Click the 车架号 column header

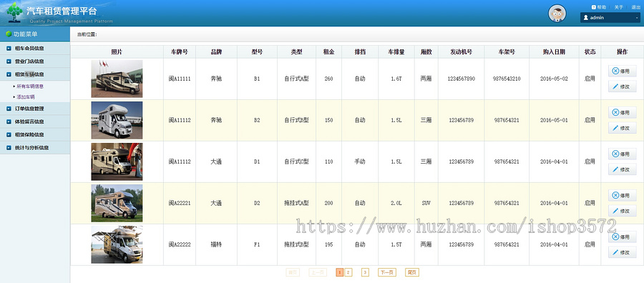tap(507, 52)
